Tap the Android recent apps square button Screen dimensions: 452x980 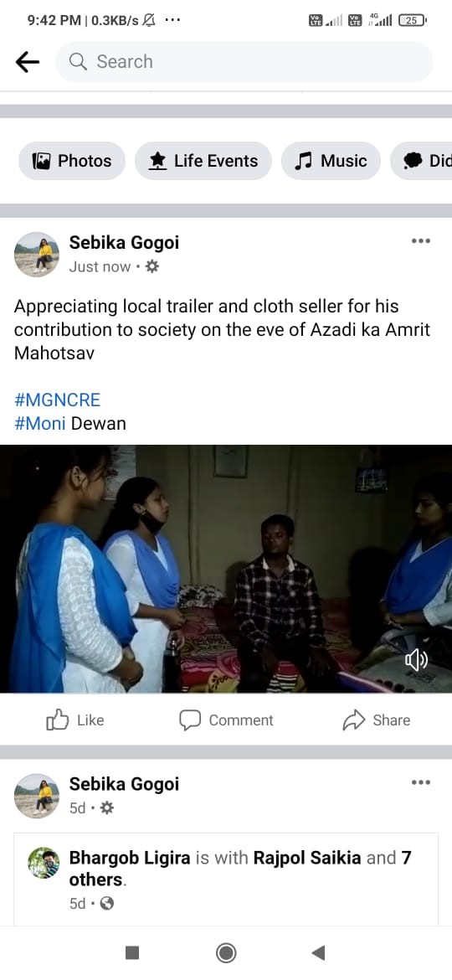pos(132,952)
